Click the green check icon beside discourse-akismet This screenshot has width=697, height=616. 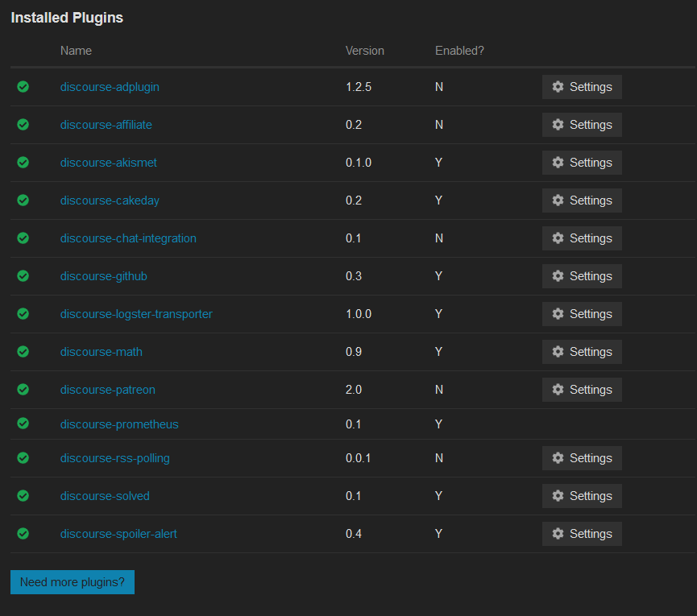click(x=23, y=162)
